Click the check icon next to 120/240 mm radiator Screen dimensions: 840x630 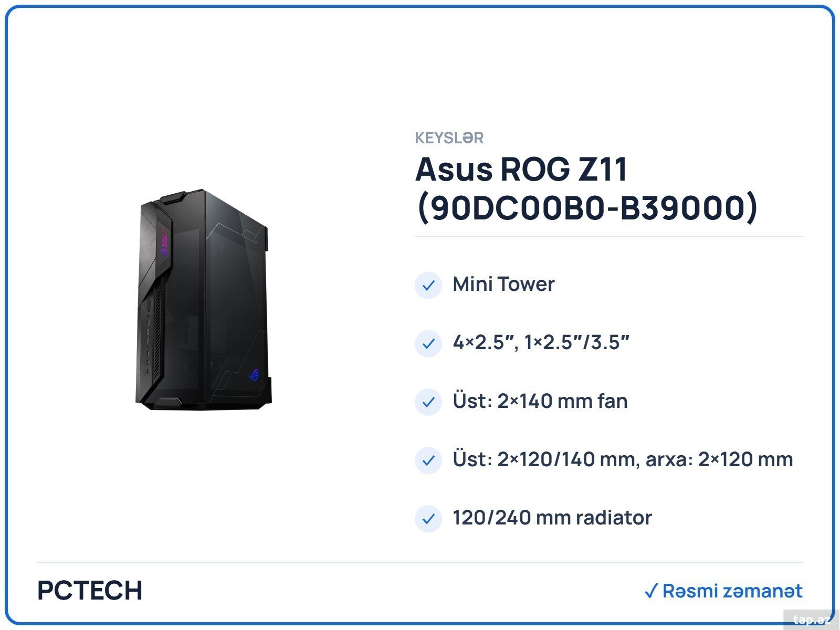click(428, 519)
